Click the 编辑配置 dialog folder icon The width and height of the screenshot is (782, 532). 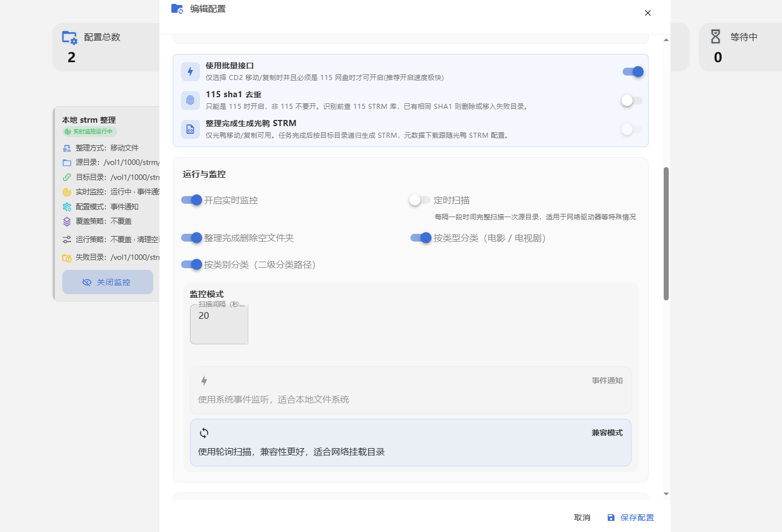tap(177, 9)
